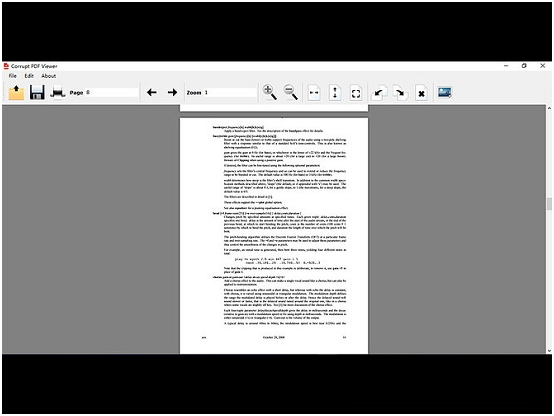Go to previous page with left arrow
Image resolution: width=554 pixels, height=416 pixels.
point(152,93)
